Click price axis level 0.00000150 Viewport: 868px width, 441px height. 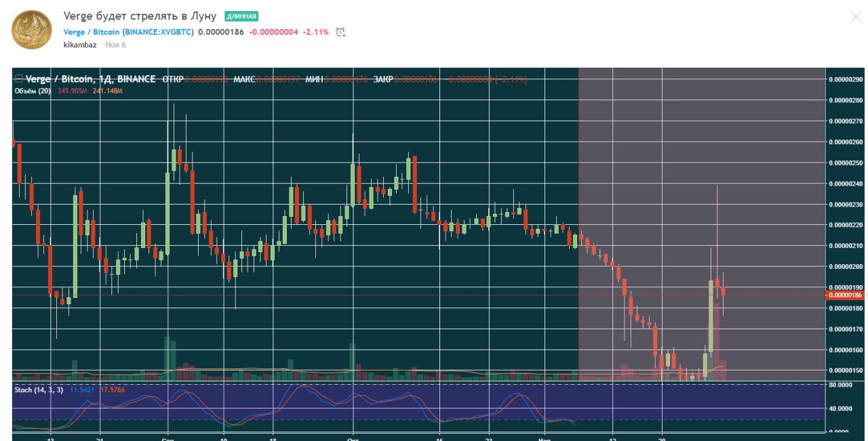click(846, 371)
